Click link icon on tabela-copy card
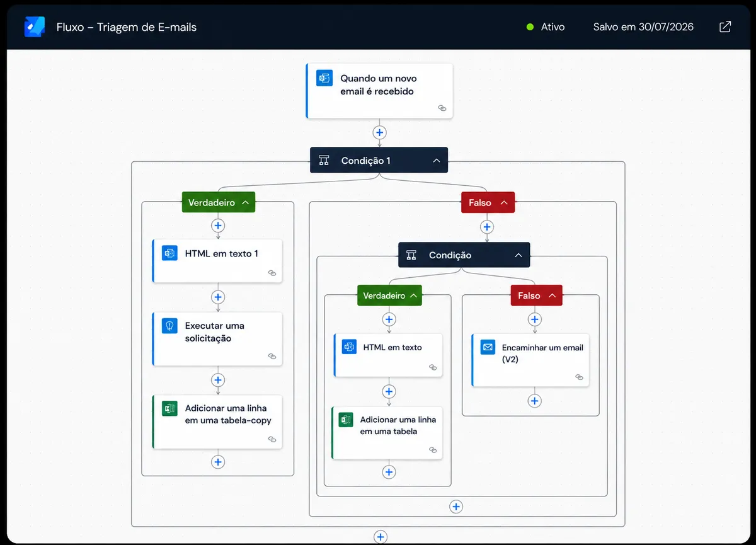Viewport: 756px width, 545px height. tap(272, 439)
